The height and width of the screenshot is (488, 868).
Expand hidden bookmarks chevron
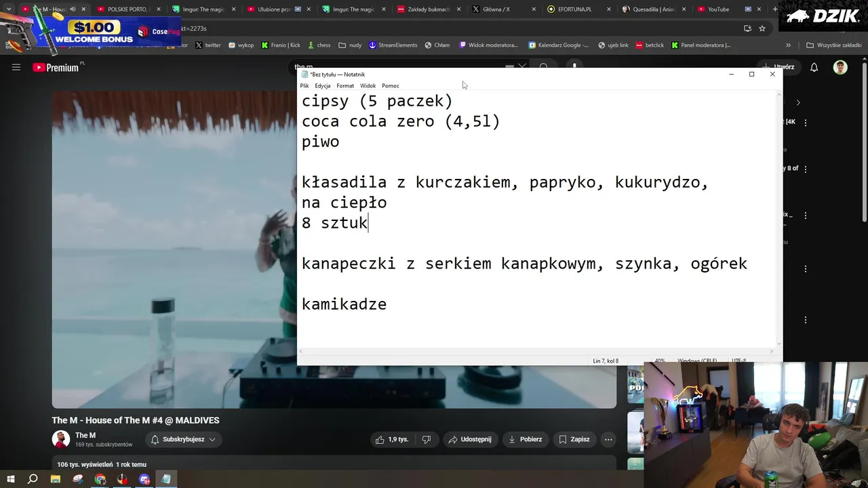coord(788,45)
